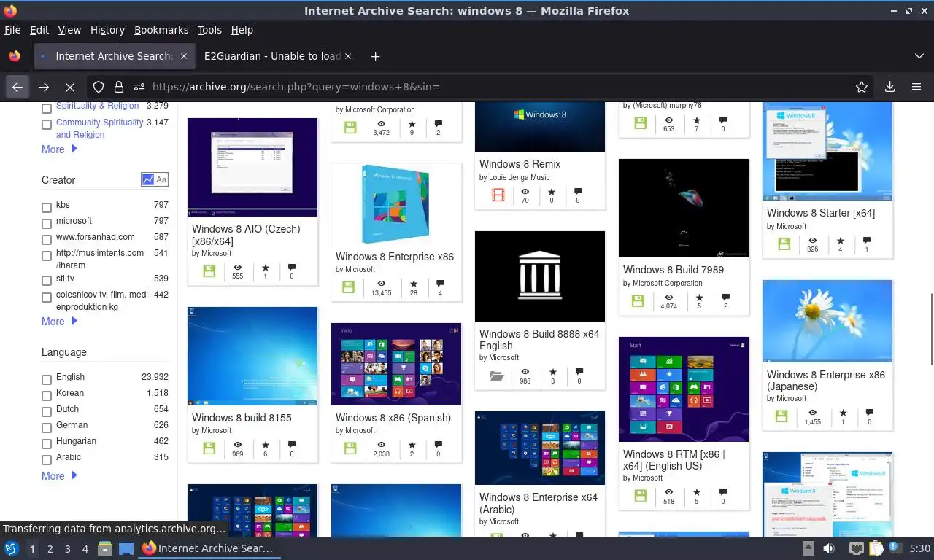Open the History menu
The width and height of the screenshot is (934, 560).
107,30
